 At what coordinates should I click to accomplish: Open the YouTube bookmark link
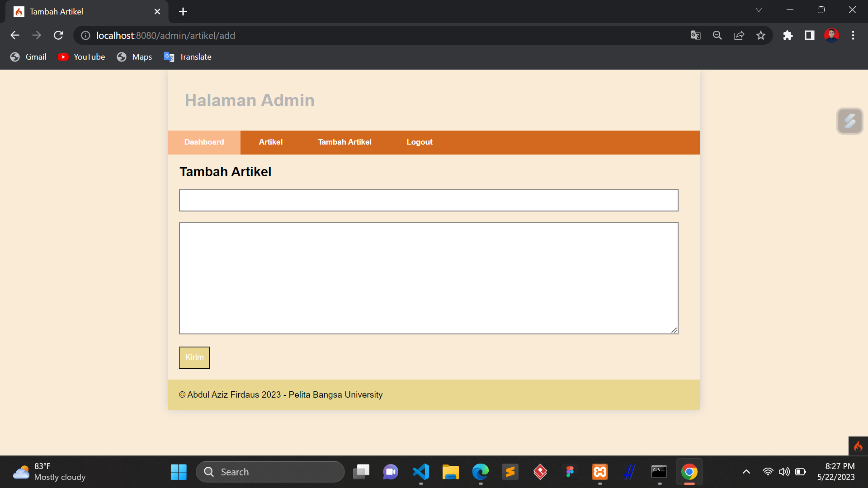[81, 56]
